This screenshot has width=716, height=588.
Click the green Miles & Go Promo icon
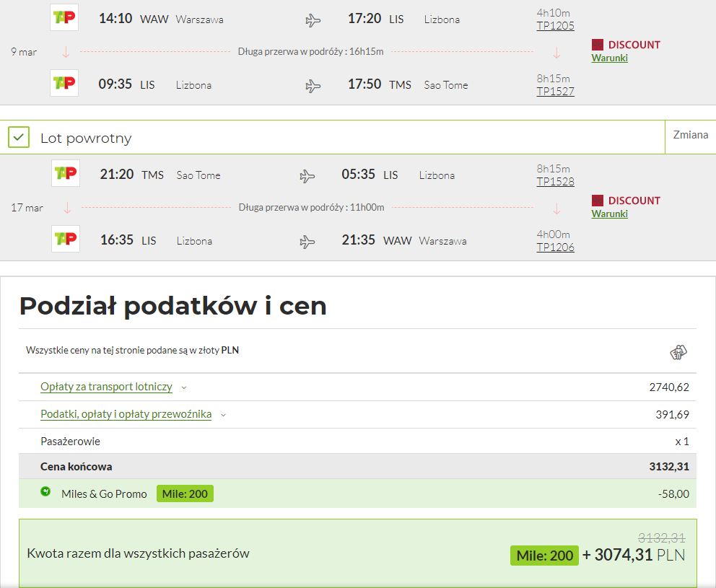point(45,491)
